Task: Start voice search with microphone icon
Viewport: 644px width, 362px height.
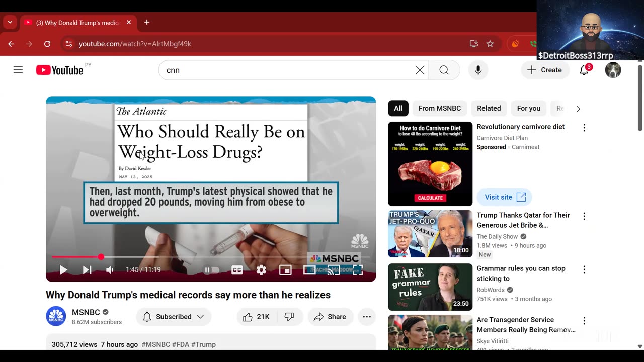Action: point(478,70)
